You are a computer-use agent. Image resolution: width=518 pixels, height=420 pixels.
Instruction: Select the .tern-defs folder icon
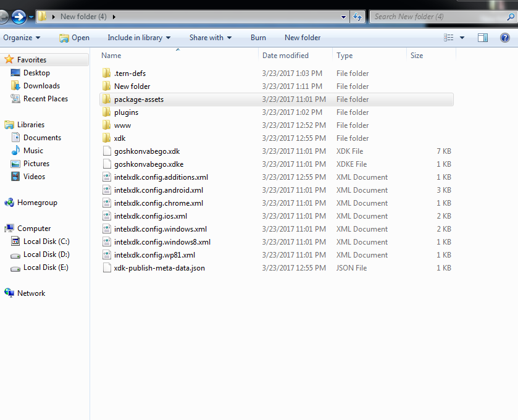coord(106,73)
